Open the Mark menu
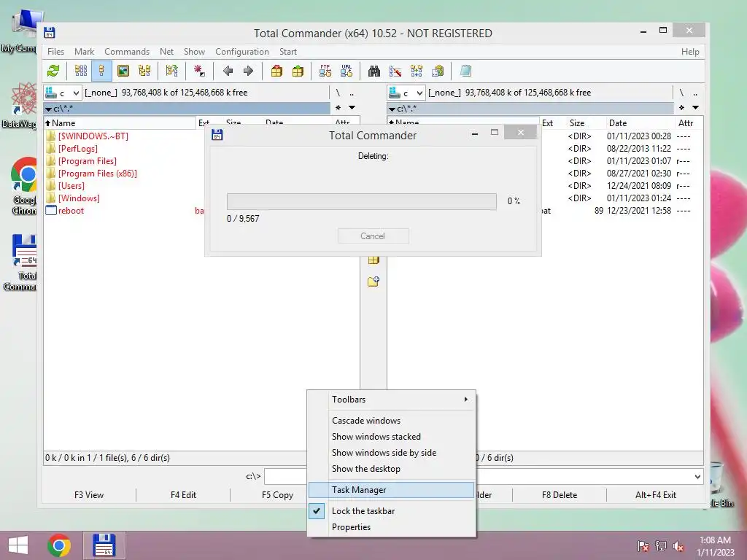 (x=84, y=52)
